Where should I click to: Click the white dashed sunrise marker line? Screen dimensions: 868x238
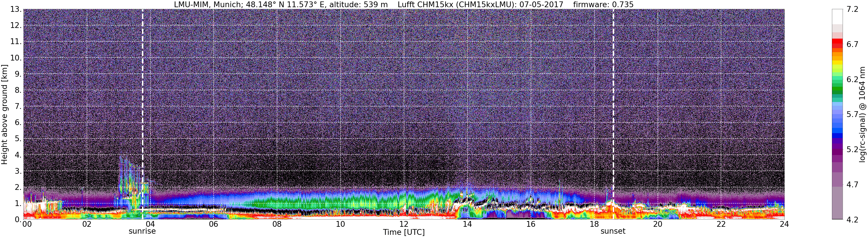coord(143,114)
